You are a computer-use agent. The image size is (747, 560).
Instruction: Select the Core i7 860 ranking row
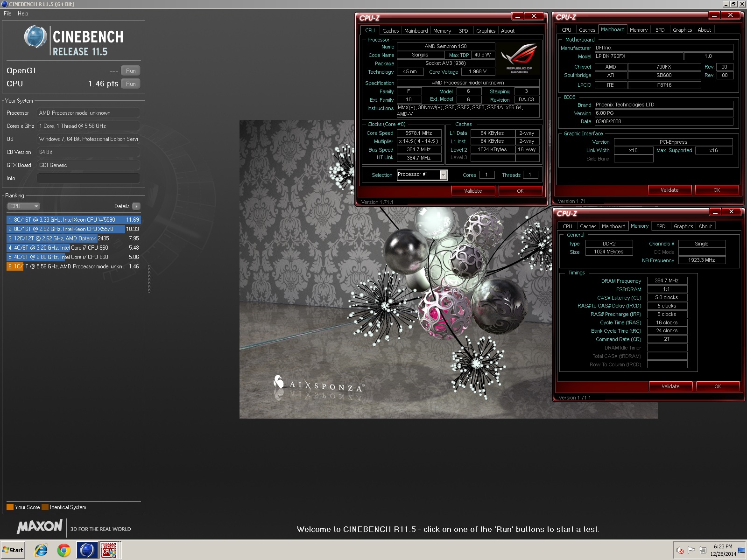point(73,257)
